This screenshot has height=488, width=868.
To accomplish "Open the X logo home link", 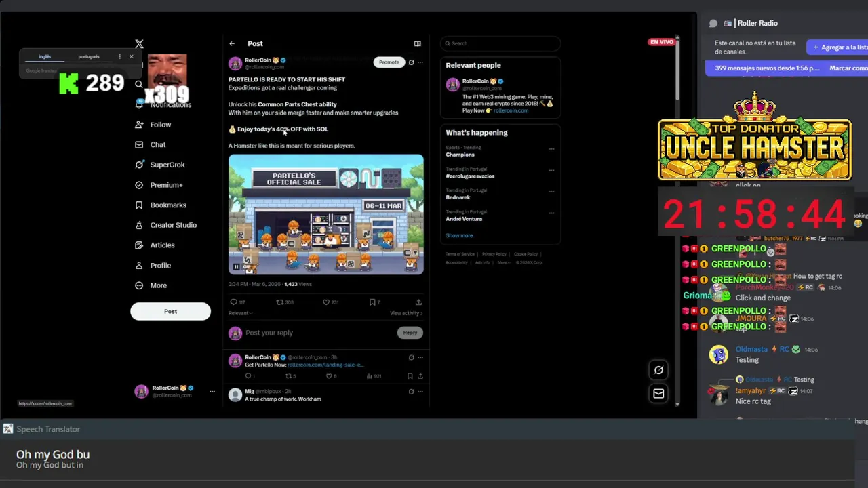I will coord(139,44).
